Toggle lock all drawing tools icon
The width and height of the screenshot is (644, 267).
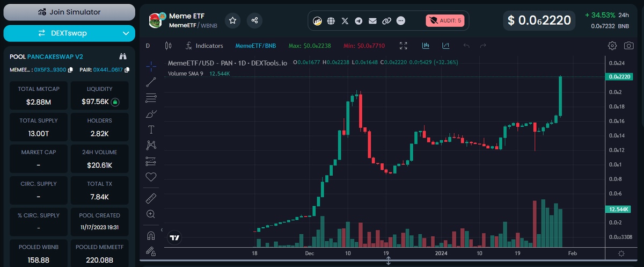click(151, 251)
